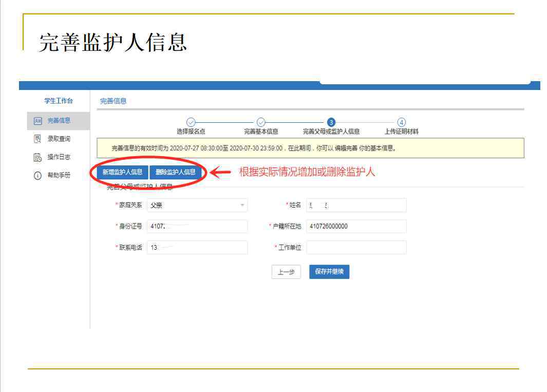Click the 录取查询 sidebar icon

point(37,139)
